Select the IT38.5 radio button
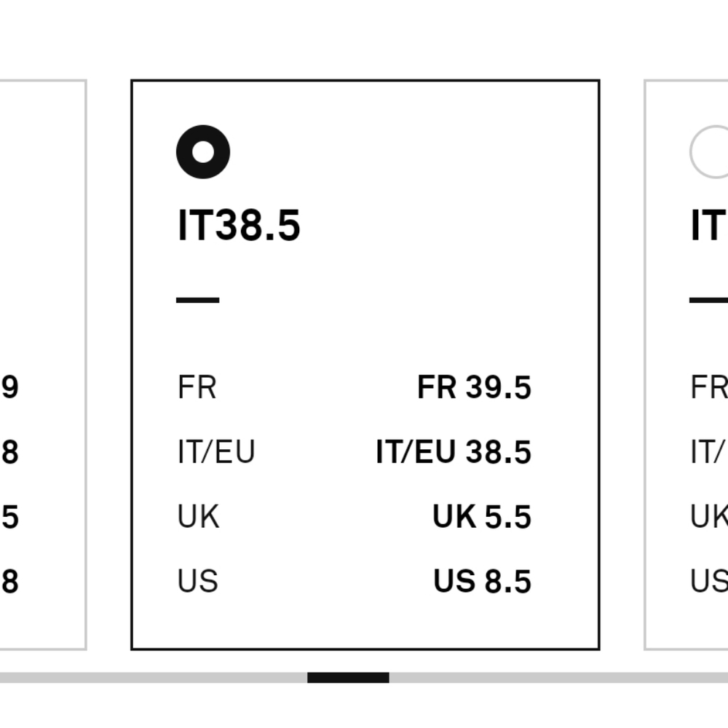 tap(203, 151)
